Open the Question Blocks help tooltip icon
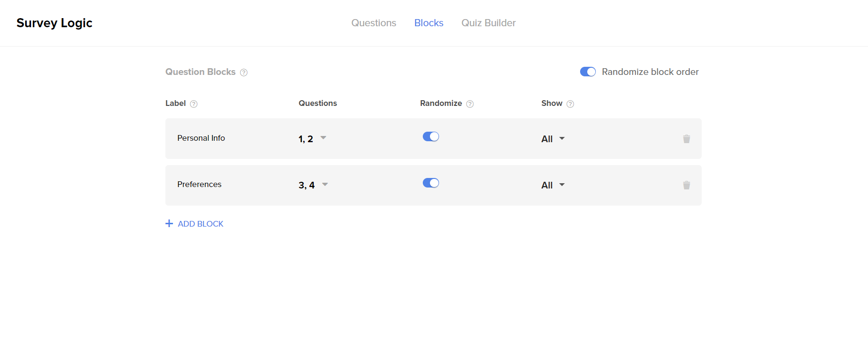Screen dimensions: 868x344 coord(244,72)
